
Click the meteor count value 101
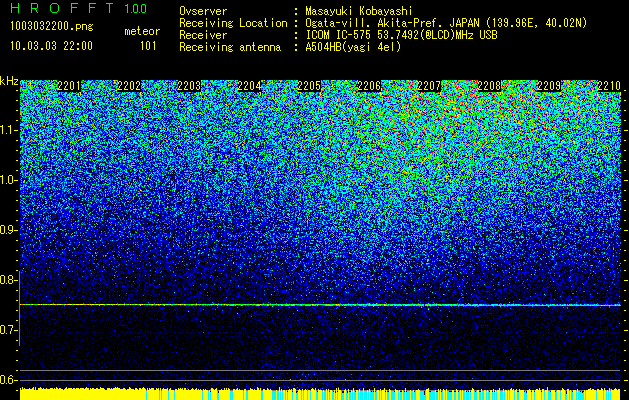148,46
